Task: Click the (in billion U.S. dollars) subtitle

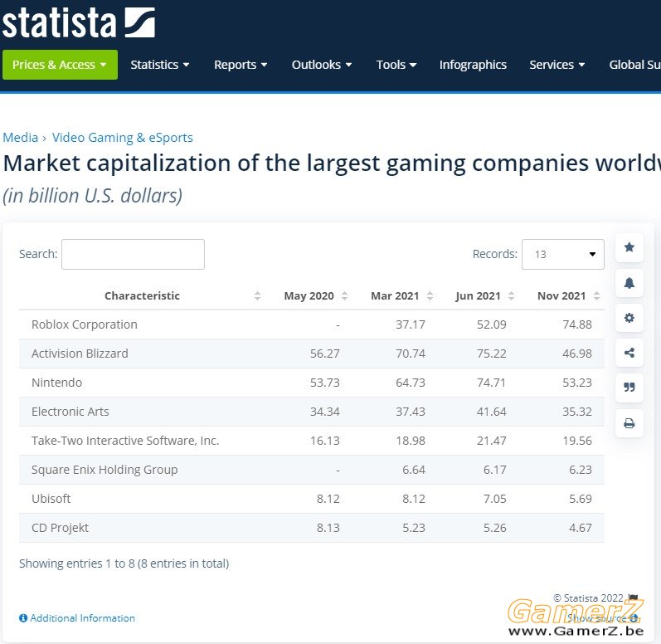Action: coord(93,196)
